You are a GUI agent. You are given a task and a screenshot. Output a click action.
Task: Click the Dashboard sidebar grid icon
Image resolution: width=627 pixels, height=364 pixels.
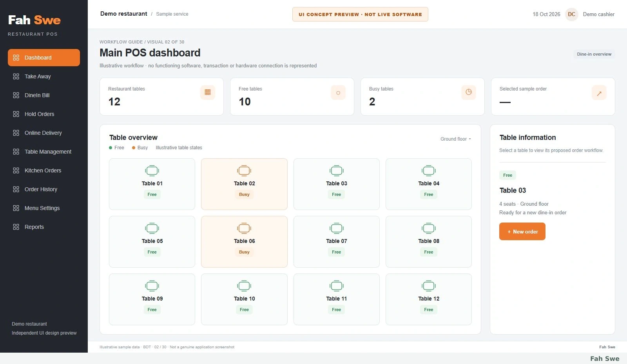(16, 58)
